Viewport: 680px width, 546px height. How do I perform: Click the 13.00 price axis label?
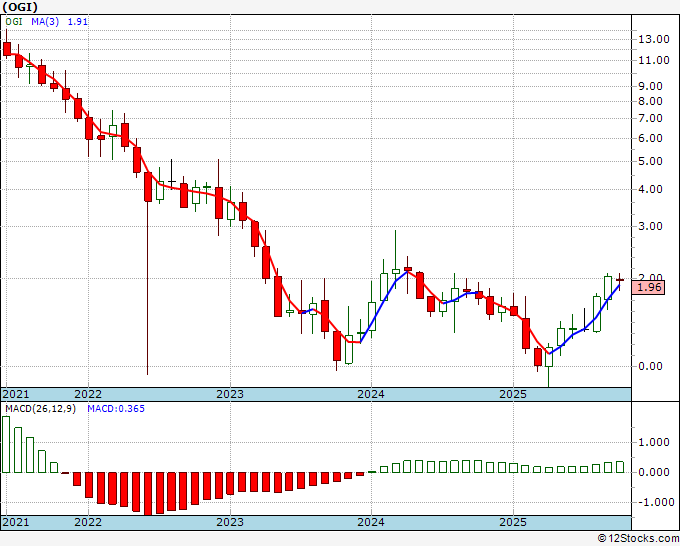654,39
